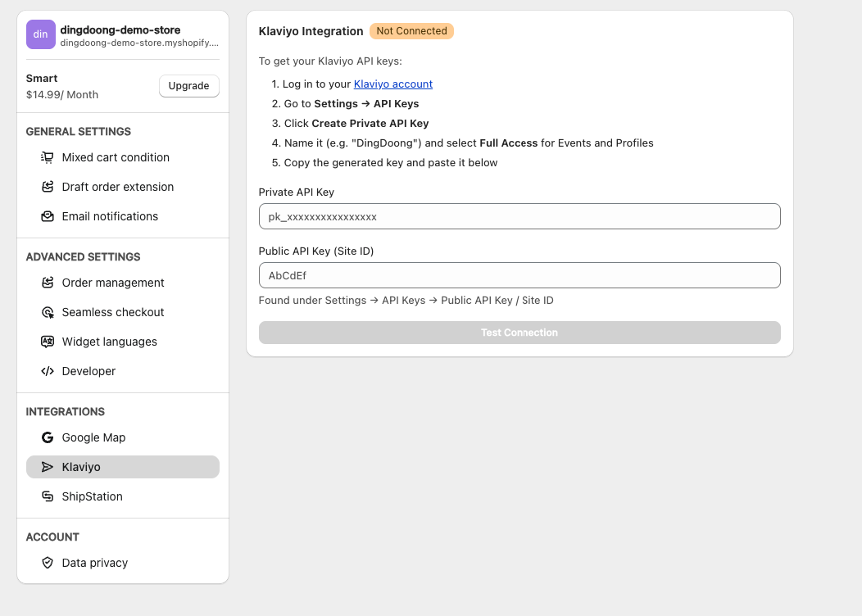Click the Seamless checkout cursor icon
862x616 pixels.
pyautogui.click(x=48, y=312)
